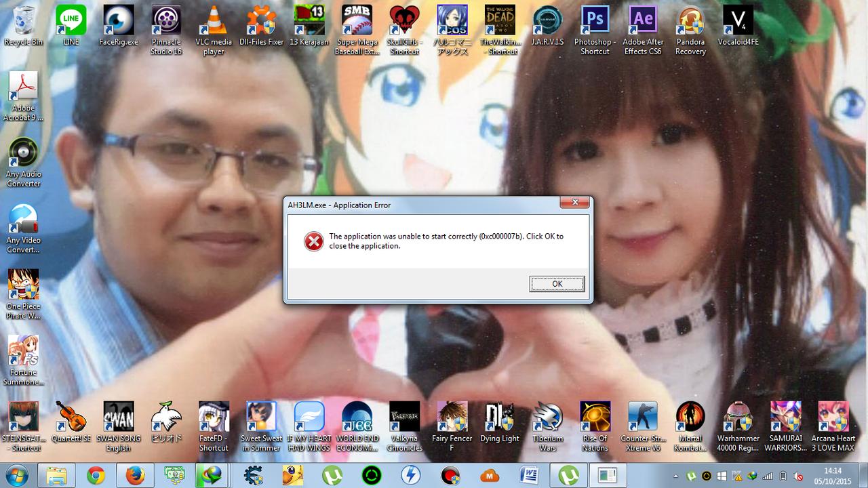Open the taskbar clock and date

coord(833,476)
